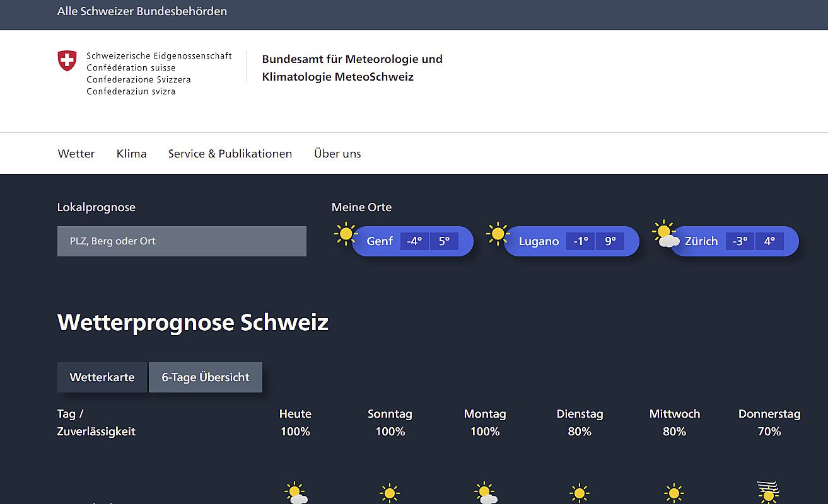The height and width of the screenshot is (504, 828).
Task: Click the windy icon for Donnerstag
Action: pos(768,492)
